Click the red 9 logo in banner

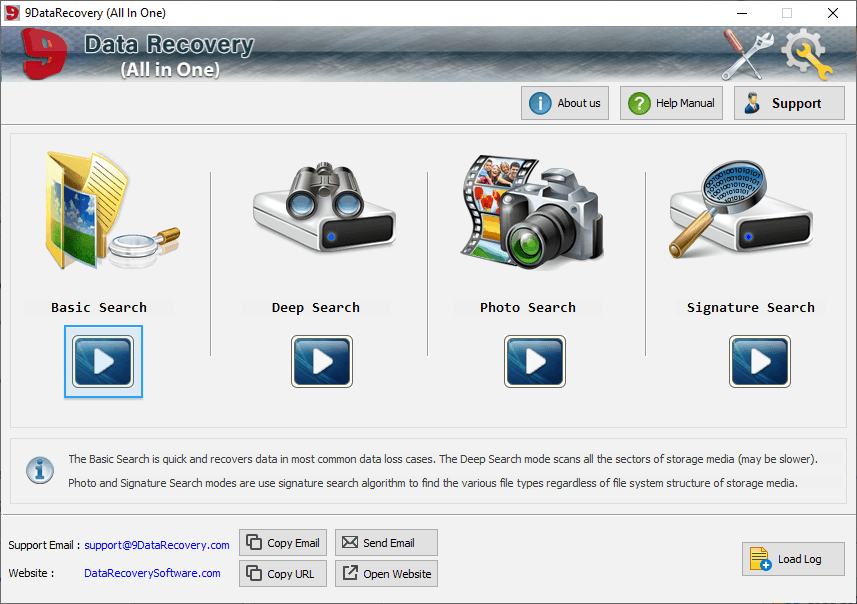click(x=44, y=54)
